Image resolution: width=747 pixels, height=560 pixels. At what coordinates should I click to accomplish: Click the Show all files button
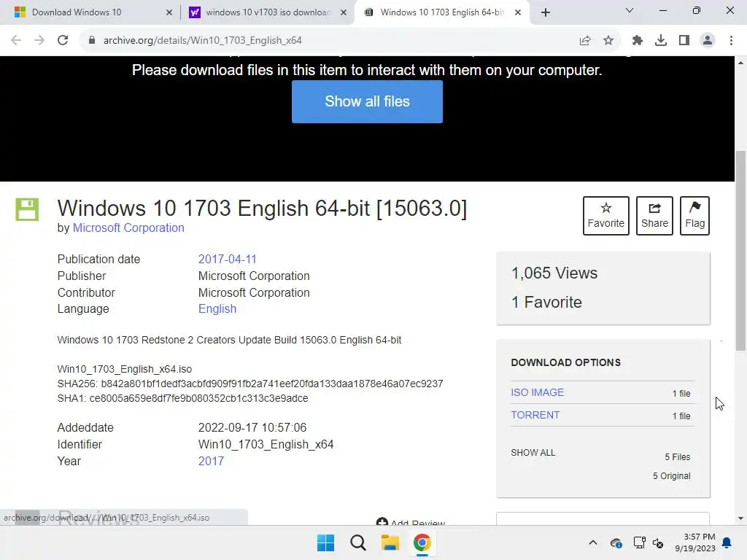pos(367,101)
